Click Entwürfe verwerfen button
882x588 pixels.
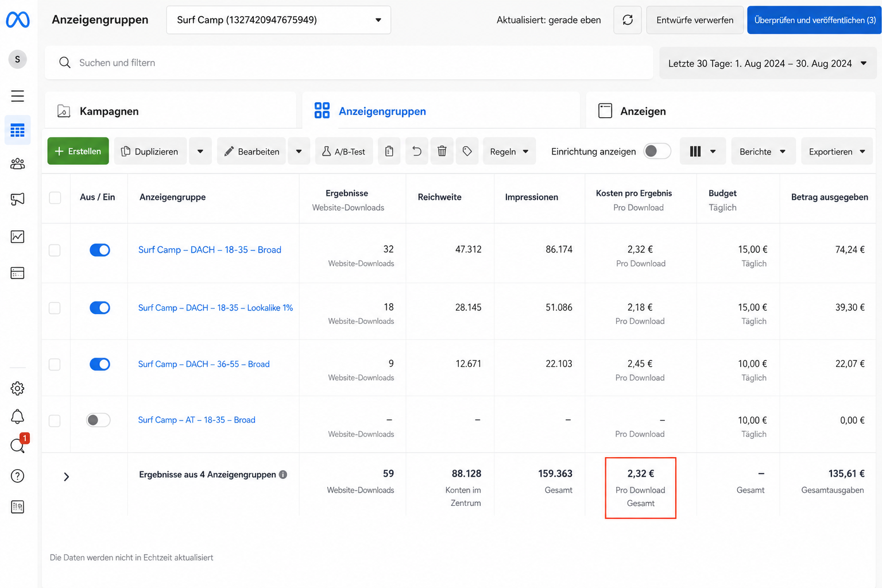(x=695, y=20)
